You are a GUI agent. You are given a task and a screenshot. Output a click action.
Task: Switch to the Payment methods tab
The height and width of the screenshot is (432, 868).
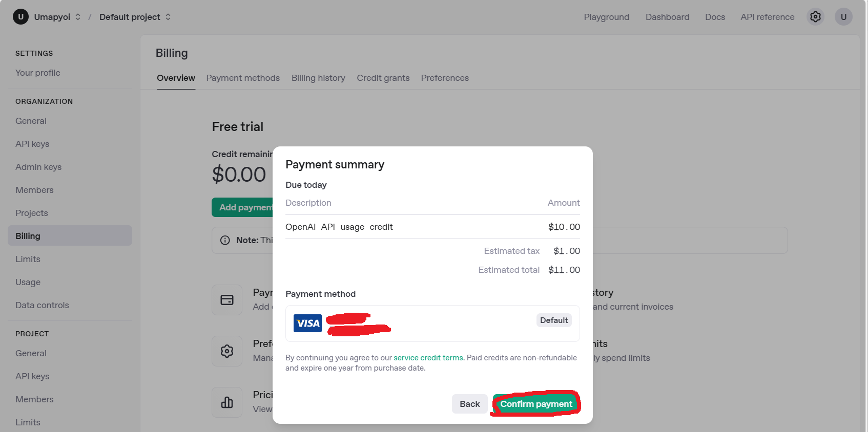click(x=243, y=78)
